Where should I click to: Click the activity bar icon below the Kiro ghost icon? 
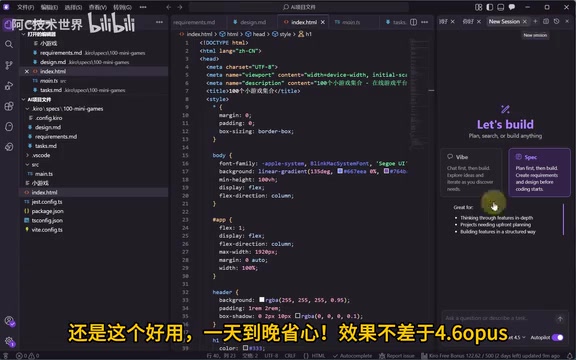(x=9, y=147)
